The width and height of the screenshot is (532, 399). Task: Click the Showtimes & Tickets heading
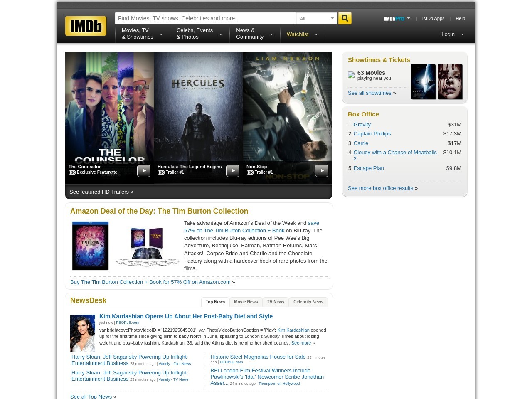coord(379,60)
